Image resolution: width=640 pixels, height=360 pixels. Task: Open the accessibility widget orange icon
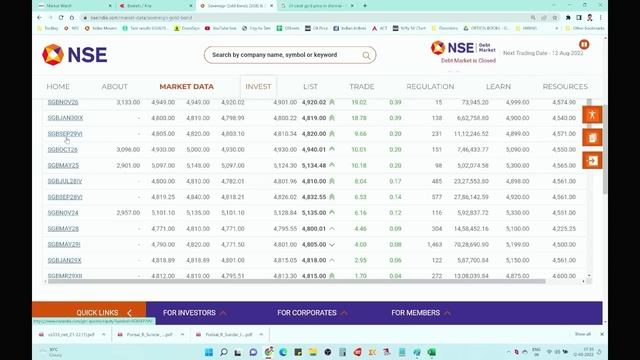pyautogui.click(x=592, y=115)
